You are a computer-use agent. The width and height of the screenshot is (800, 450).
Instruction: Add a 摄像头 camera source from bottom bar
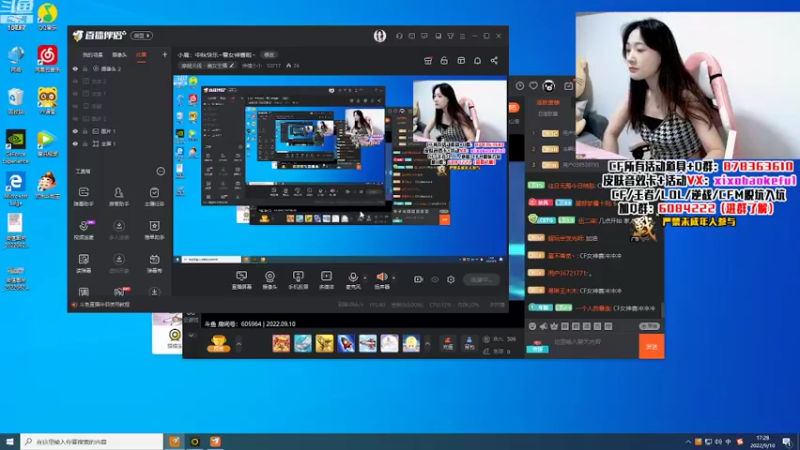269,280
